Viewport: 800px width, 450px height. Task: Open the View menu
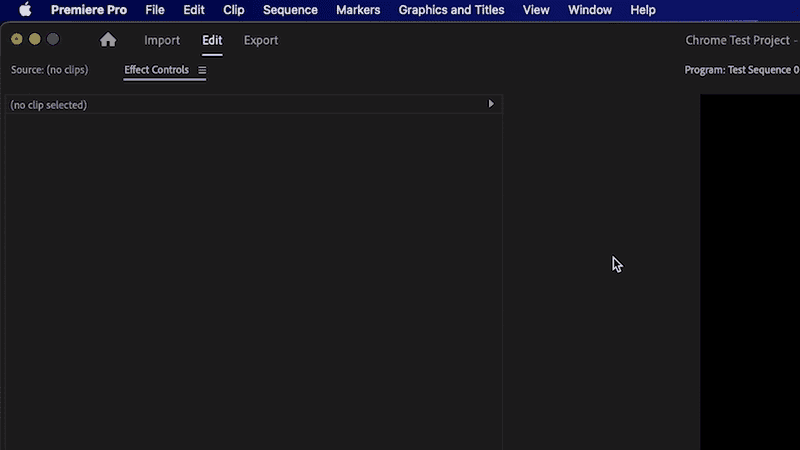click(536, 10)
